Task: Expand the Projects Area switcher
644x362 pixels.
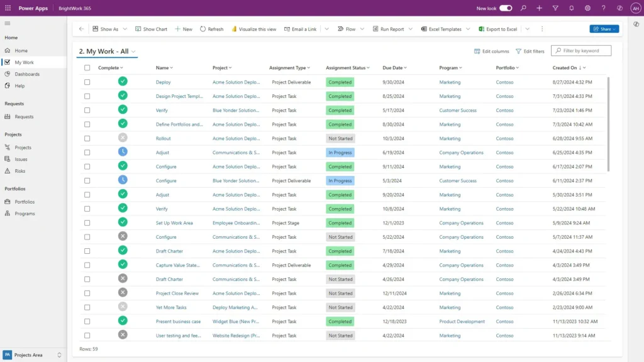Action: click(60, 355)
